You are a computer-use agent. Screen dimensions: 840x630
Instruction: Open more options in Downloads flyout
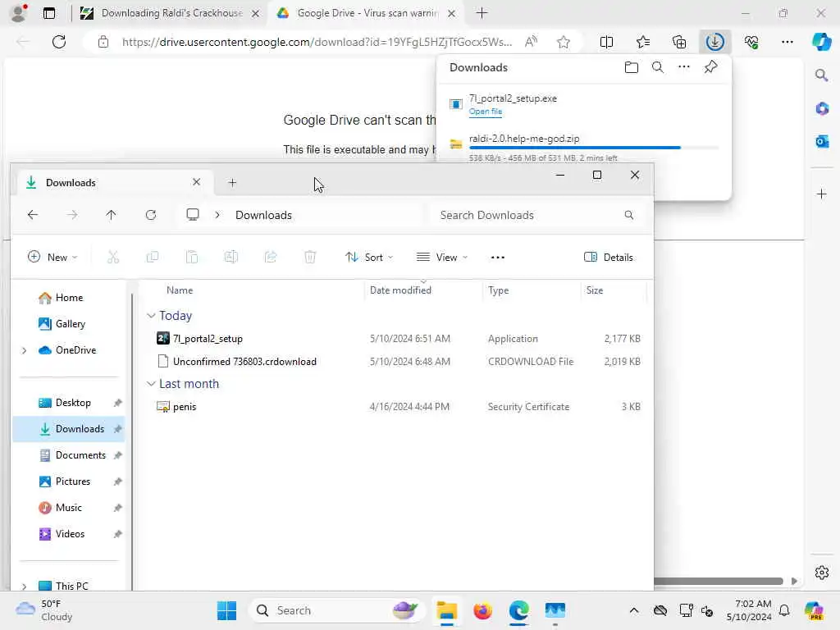pos(683,67)
